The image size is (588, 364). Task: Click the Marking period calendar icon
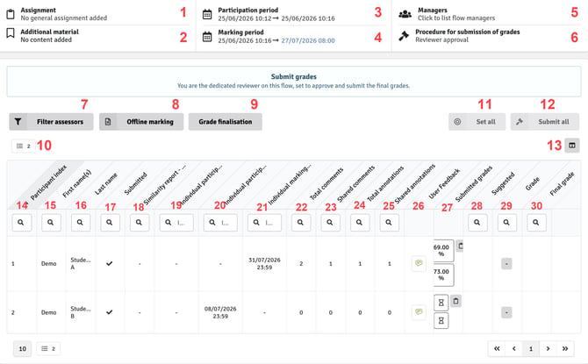click(207, 36)
